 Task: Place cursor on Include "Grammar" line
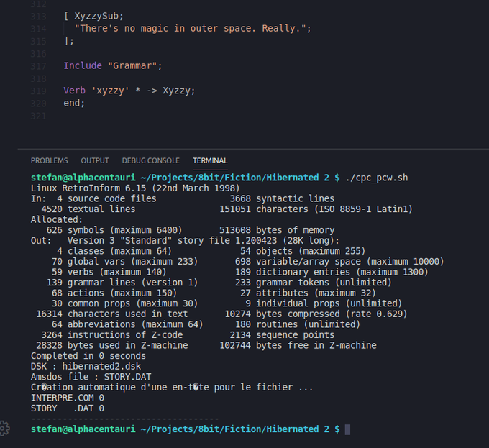[113, 65]
